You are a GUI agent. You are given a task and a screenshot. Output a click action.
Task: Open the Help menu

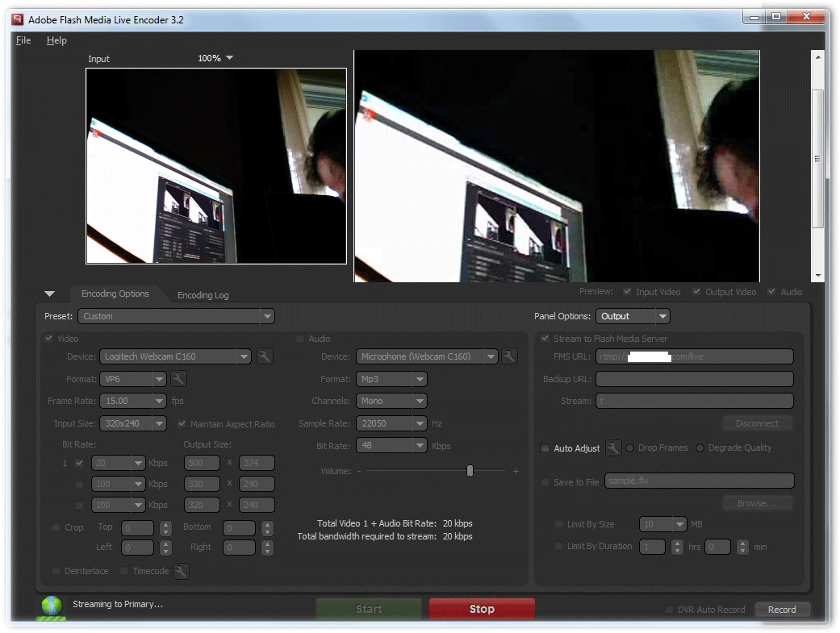56,40
